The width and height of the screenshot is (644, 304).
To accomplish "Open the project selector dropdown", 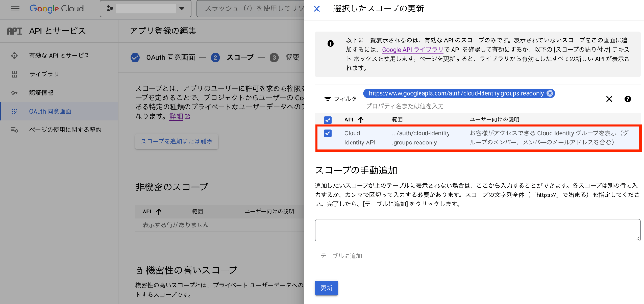I will click(145, 9).
